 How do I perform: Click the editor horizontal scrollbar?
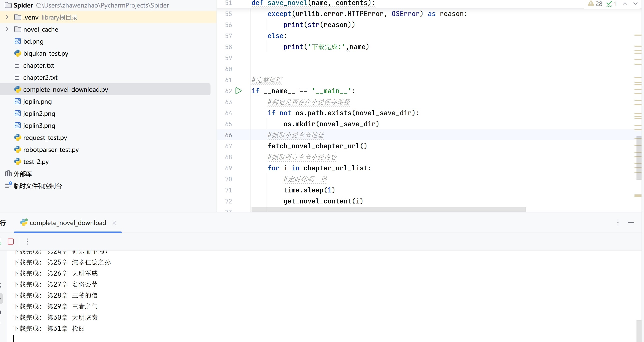[388, 209]
